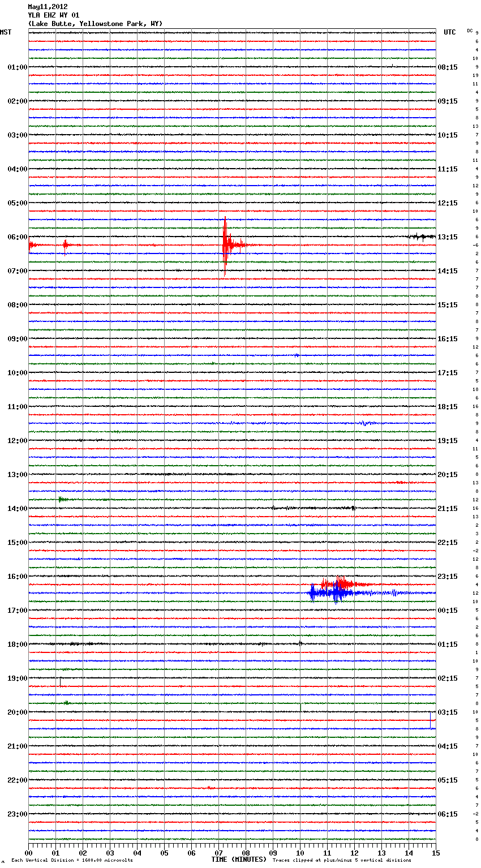Click minute 09 on the time axis
This screenshot has width=481, height=868.
click(273, 853)
